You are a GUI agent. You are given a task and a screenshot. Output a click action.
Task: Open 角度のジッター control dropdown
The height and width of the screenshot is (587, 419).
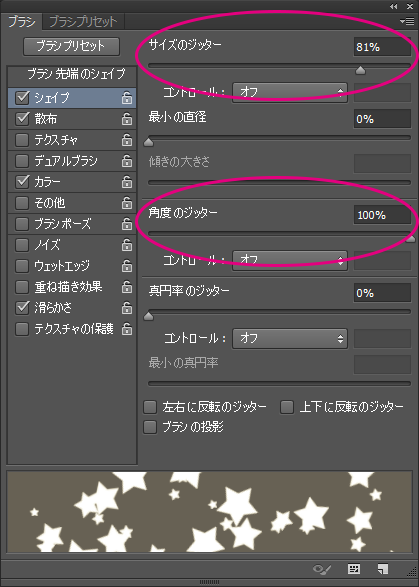coord(290,260)
